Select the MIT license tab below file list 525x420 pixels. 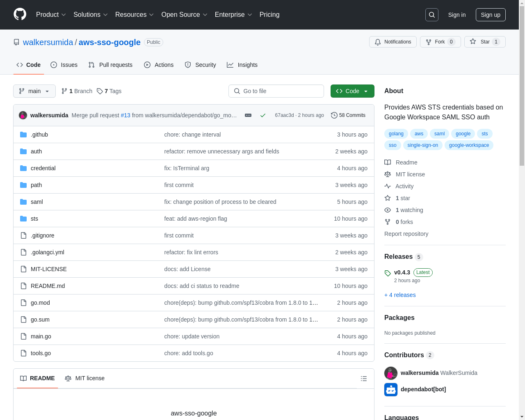coord(84,378)
